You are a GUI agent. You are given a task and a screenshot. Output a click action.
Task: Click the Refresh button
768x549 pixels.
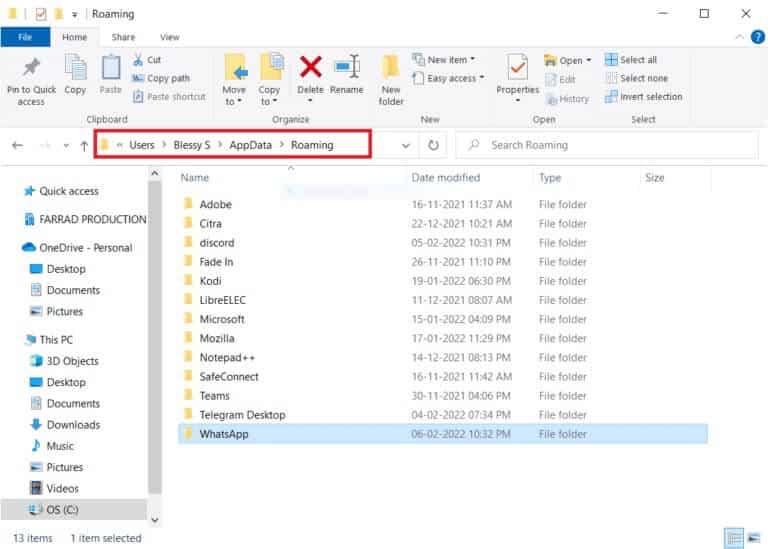pyautogui.click(x=433, y=145)
